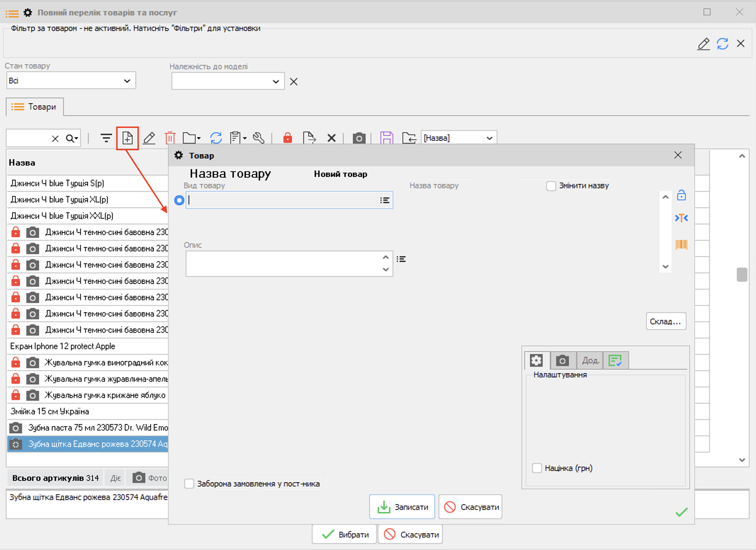This screenshot has height=550, width=756.
Task: Enable the 'Змінити назву' checkbox
Action: [551, 186]
